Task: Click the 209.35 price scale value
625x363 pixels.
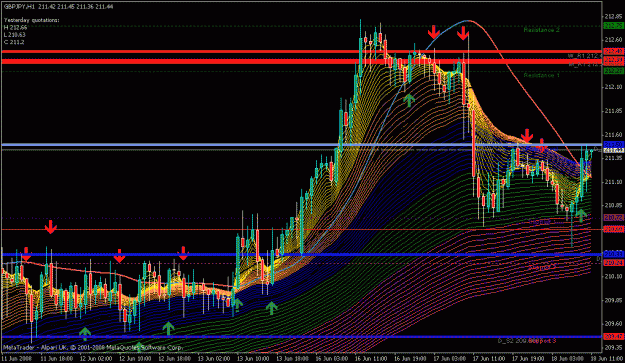Action: coord(614,347)
